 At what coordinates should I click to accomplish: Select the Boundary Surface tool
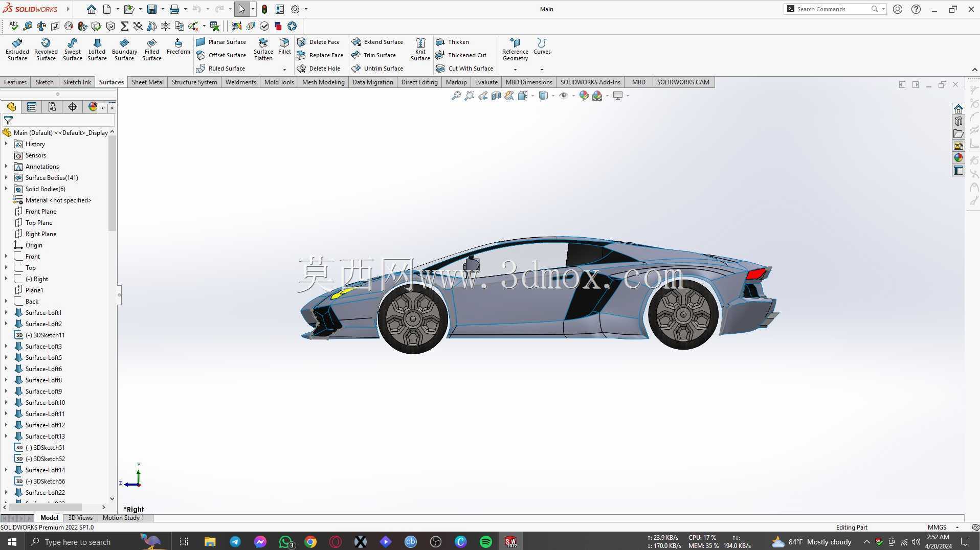[124, 50]
